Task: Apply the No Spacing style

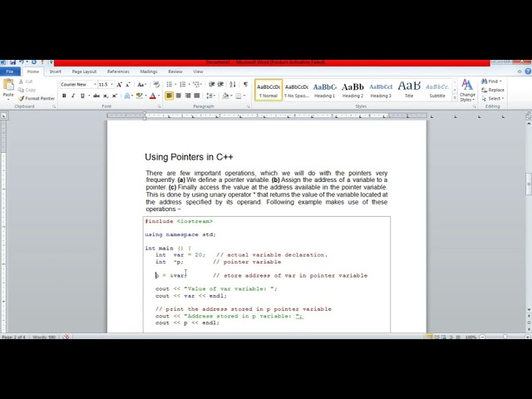Action: [x=297, y=91]
